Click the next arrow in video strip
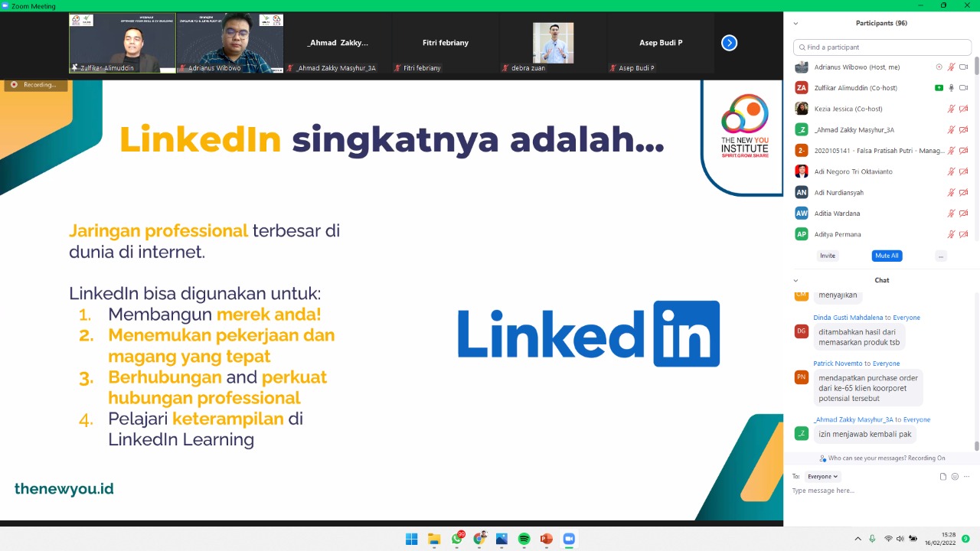 coord(729,43)
